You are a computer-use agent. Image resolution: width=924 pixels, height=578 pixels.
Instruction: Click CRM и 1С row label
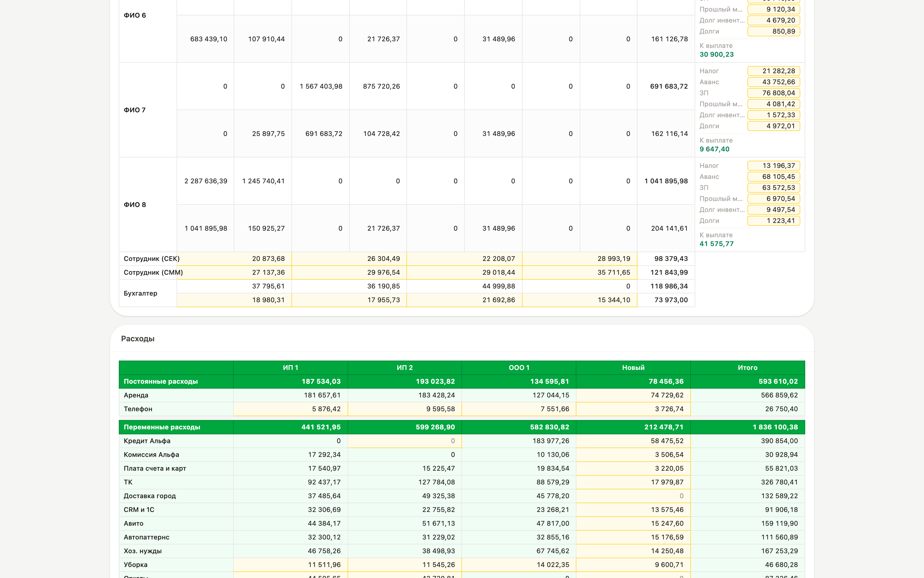click(x=139, y=510)
